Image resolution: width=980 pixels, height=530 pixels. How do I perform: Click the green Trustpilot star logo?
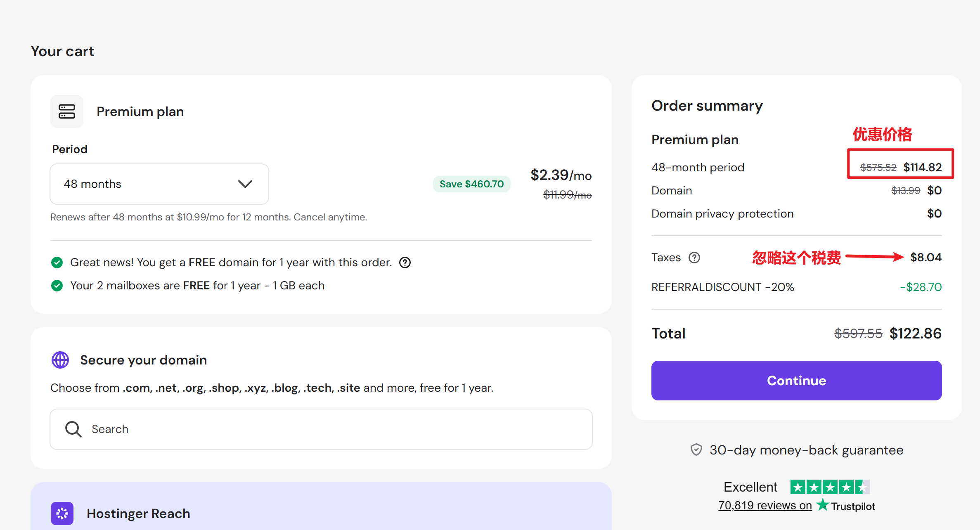click(823, 504)
